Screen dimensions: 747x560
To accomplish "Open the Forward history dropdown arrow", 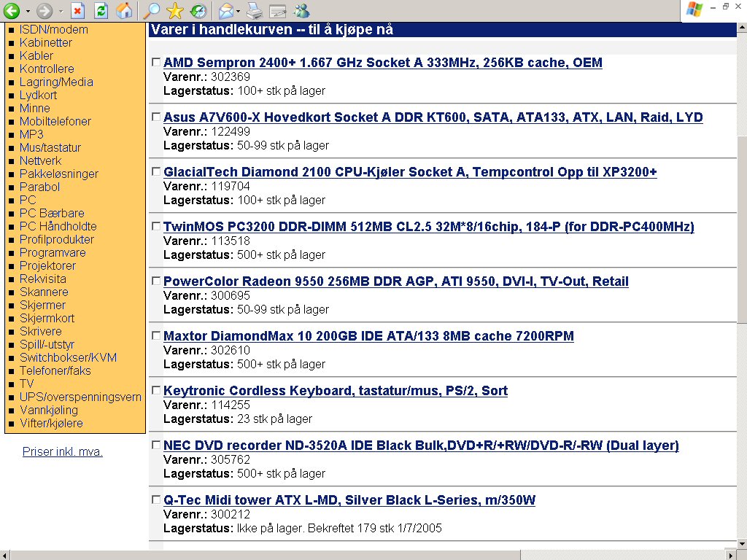I will (x=61, y=11).
